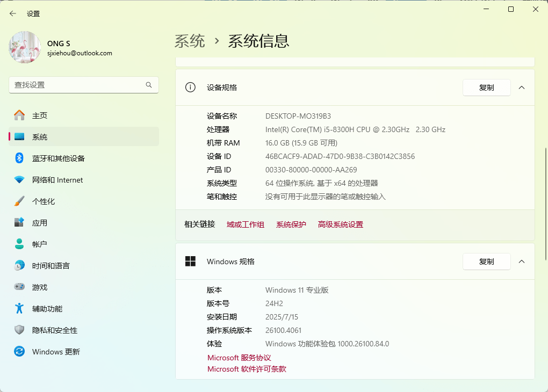Open 网络和 Internet via the Wi-Fi icon
Image resolution: width=548 pixels, height=392 pixels.
[19, 180]
